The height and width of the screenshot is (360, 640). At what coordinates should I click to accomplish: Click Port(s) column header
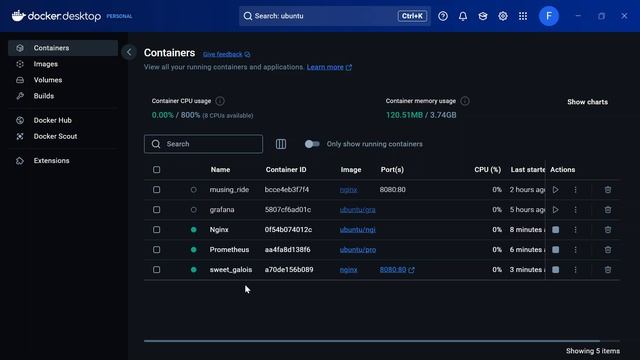point(392,170)
